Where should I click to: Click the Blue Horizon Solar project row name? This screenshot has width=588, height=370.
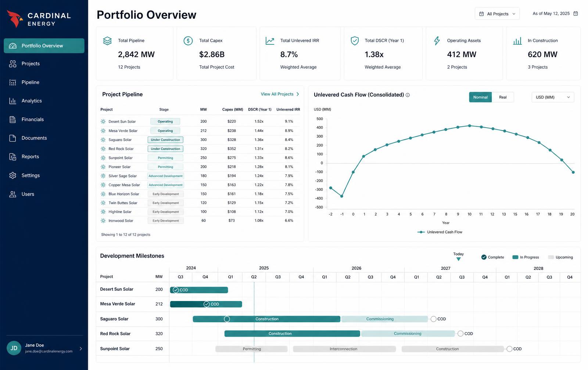point(124,194)
